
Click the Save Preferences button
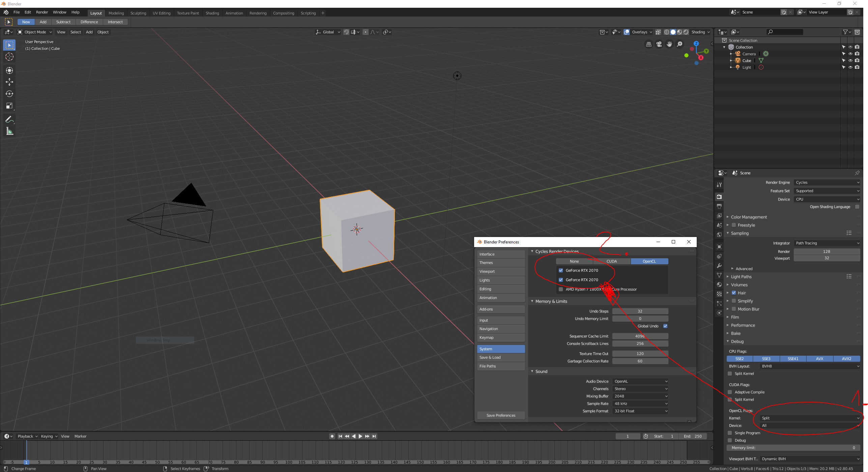pyautogui.click(x=501, y=415)
